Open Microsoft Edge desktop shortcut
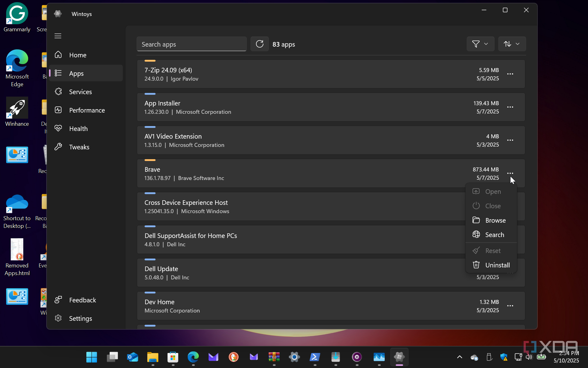Viewport: 588px width, 368px height. pyautogui.click(x=17, y=68)
